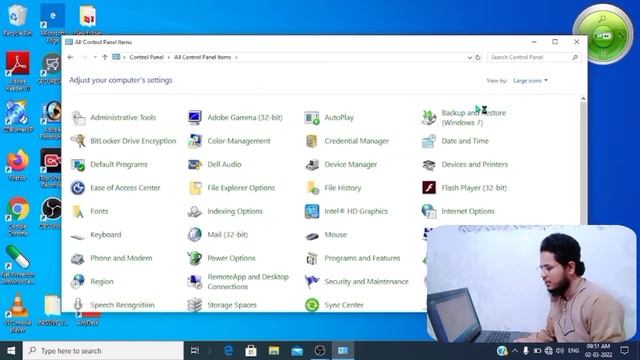Click the taskbar Type here to search box
This screenshot has height=360, width=640.
(x=103, y=351)
